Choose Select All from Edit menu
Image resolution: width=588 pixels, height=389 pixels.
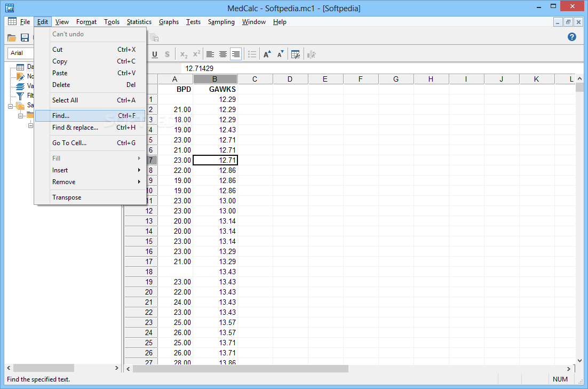90,100
